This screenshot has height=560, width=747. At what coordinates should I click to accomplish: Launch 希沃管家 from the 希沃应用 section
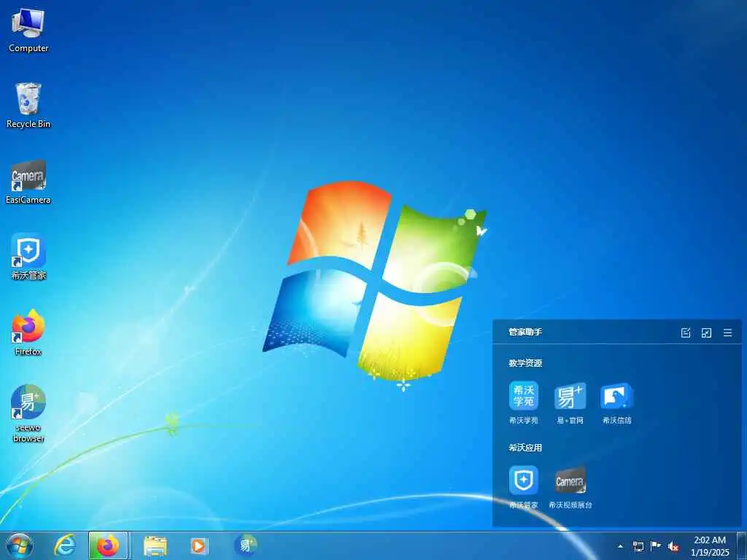click(524, 487)
